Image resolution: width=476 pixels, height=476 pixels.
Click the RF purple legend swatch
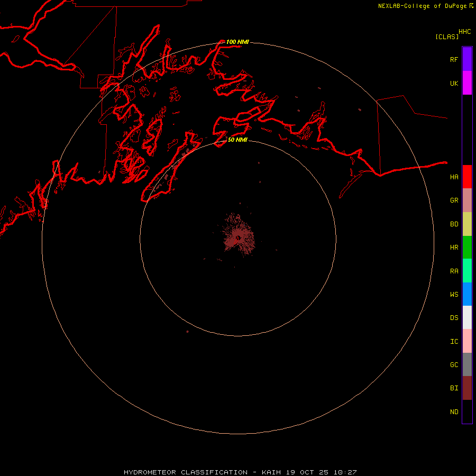click(x=467, y=59)
